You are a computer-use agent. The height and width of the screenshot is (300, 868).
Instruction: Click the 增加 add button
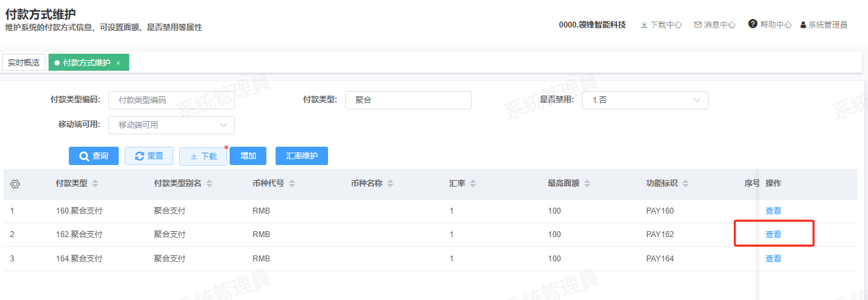[x=248, y=156]
